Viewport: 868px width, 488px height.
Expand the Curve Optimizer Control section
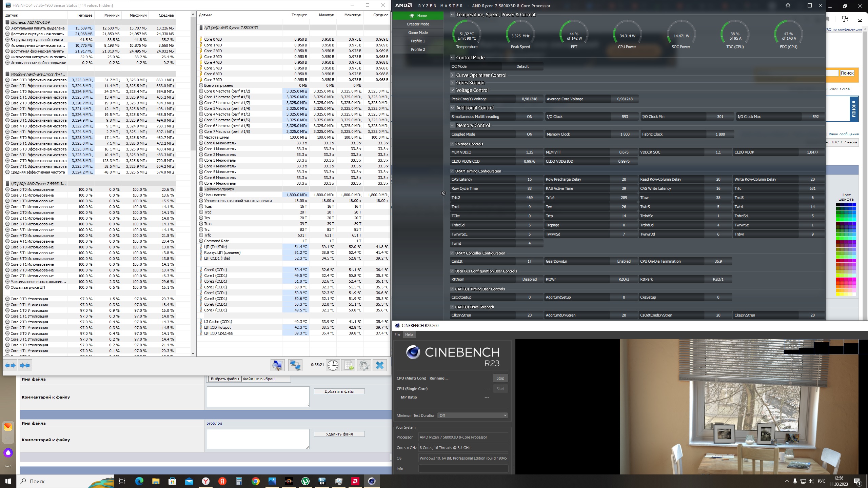click(452, 75)
